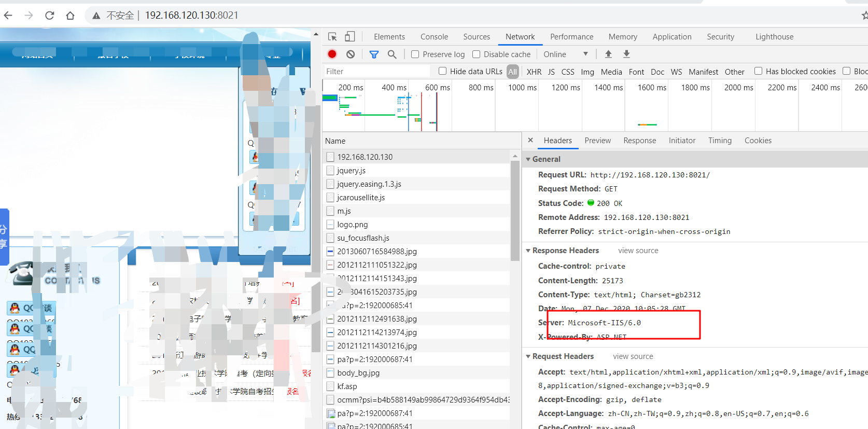Open the Application panel tab
This screenshot has width=868, height=429.
pyautogui.click(x=672, y=37)
